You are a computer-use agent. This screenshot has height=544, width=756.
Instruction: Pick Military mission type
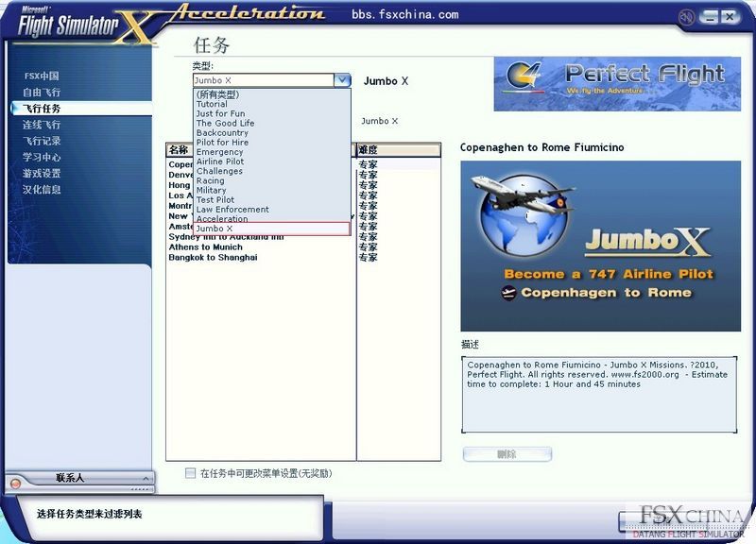click(x=272, y=191)
